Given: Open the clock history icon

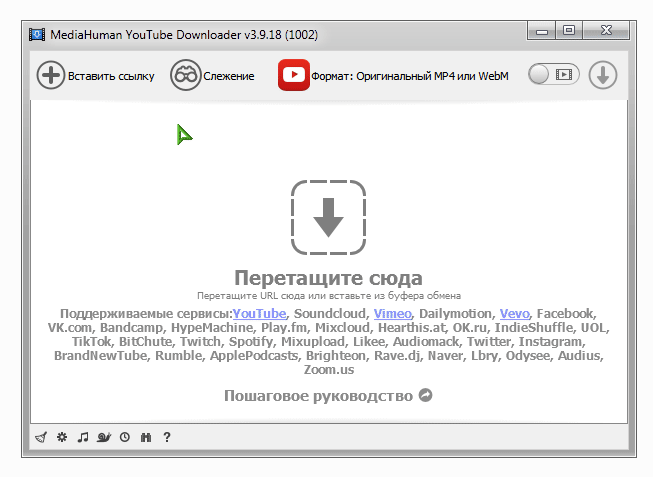Looking at the screenshot, I should click(x=125, y=437).
